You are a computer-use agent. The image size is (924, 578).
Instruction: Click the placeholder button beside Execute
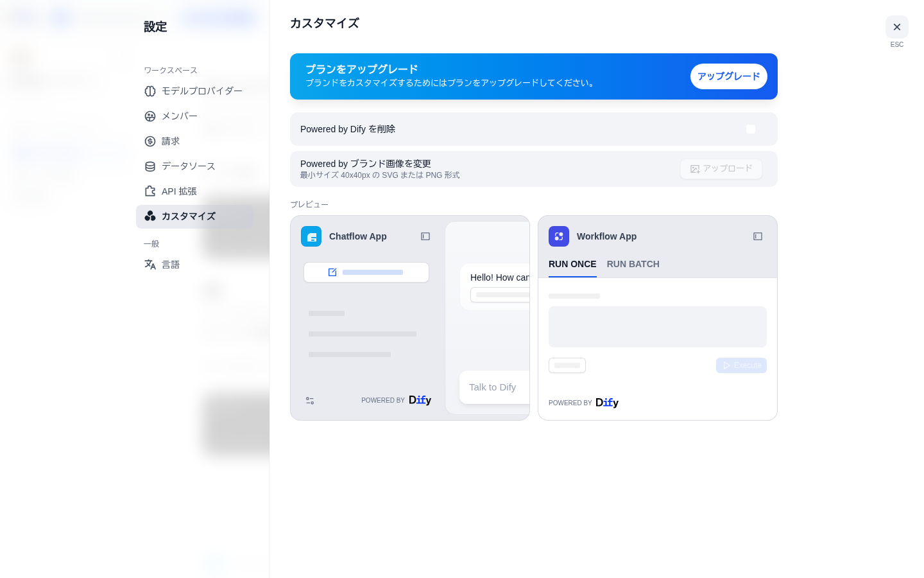(567, 365)
